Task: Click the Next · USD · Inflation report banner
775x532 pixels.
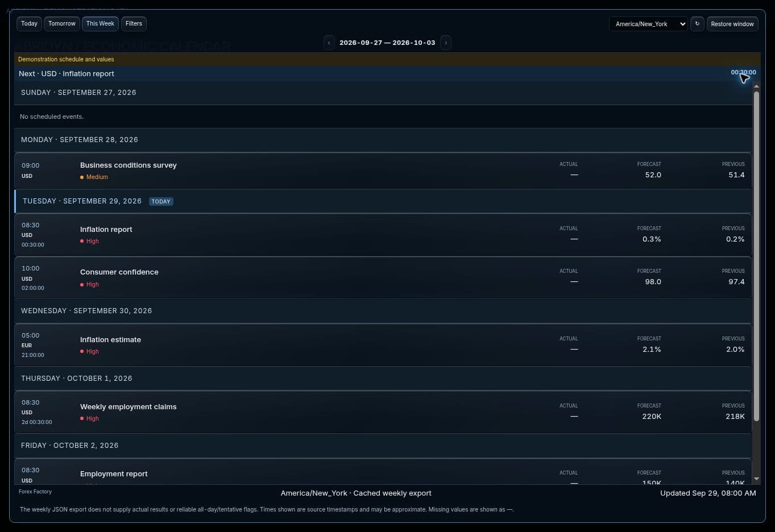Action: coord(387,73)
